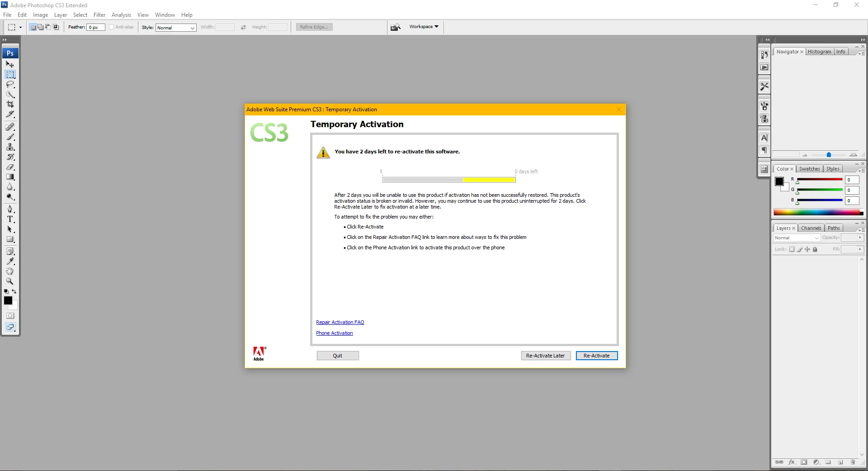The width and height of the screenshot is (868, 471).
Task: Toggle Lock transparent pixels in Layers panel
Action: coord(792,249)
